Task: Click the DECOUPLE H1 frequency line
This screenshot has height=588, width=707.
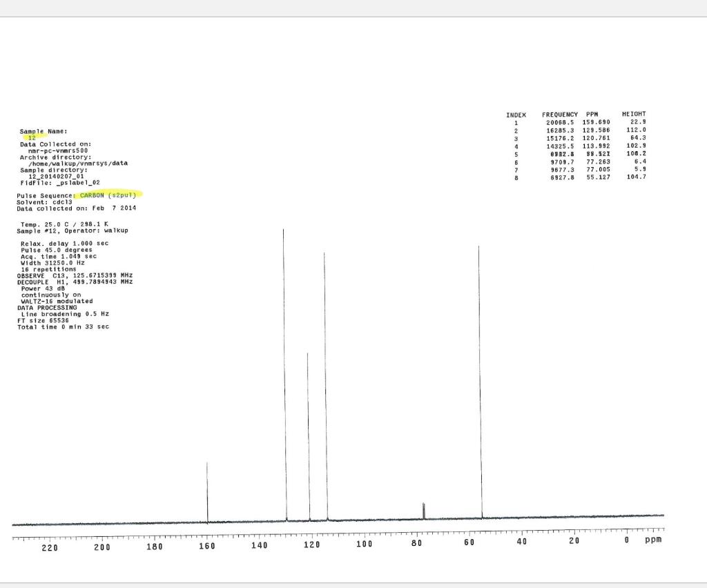Action: pyautogui.click(x=76, y=281)
